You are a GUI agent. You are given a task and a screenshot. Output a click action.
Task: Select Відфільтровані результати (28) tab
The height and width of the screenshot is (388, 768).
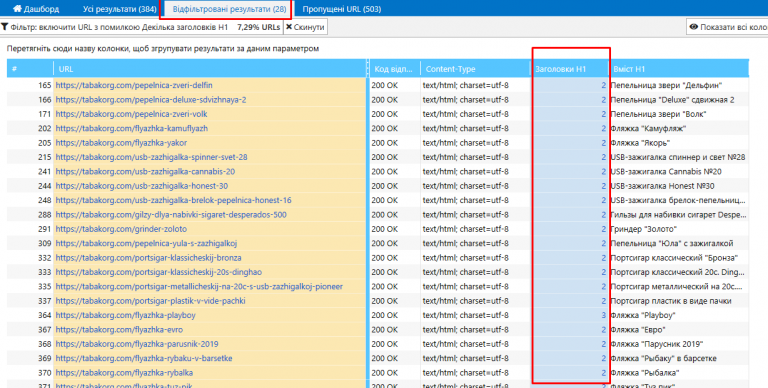pos(229,9)
